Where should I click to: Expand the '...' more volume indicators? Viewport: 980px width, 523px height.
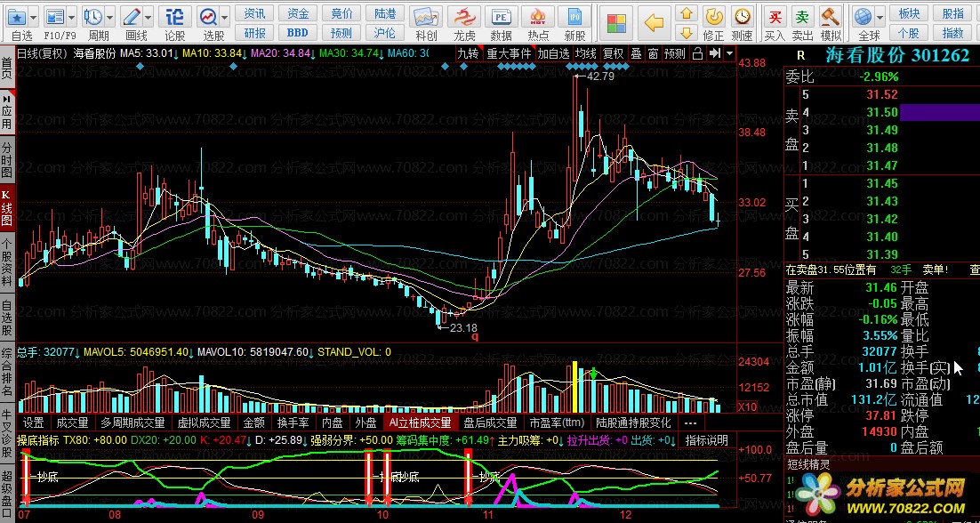tap(691, 423)
